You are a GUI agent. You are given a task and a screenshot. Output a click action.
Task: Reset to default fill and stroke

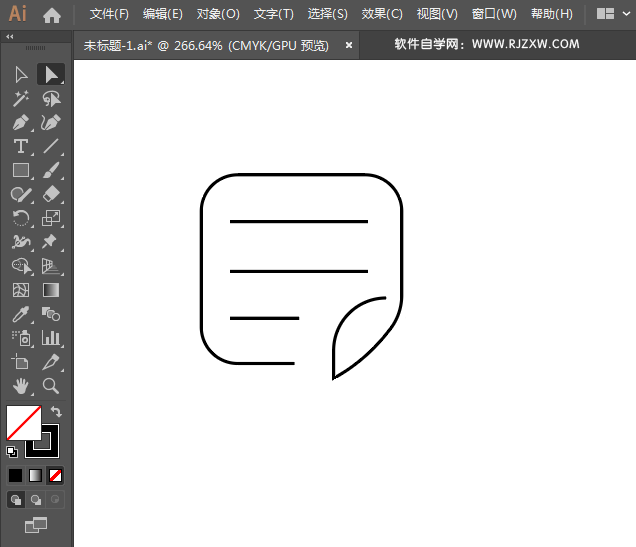pyautogui.click(x=12, y=452)
